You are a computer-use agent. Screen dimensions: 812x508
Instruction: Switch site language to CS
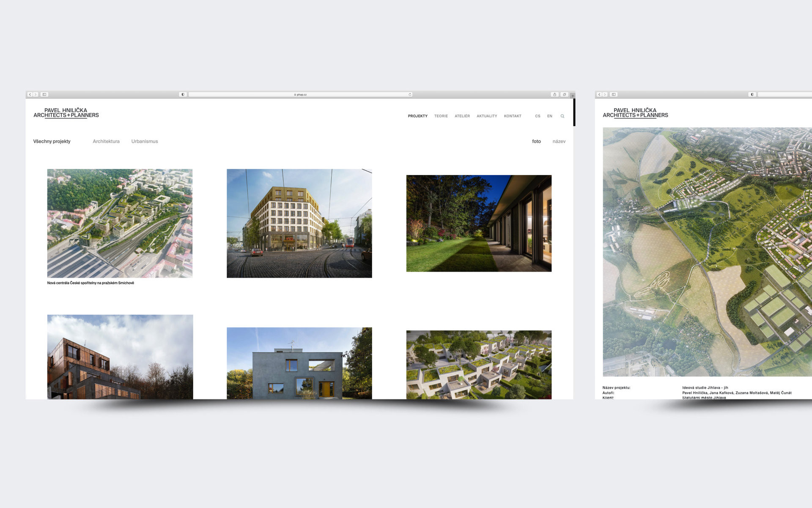(x=538, y=116)
